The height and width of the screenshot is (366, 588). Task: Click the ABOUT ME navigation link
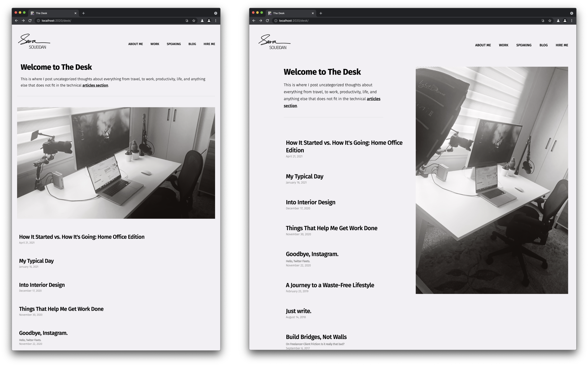pyautogui.click(x=136, y=44)
